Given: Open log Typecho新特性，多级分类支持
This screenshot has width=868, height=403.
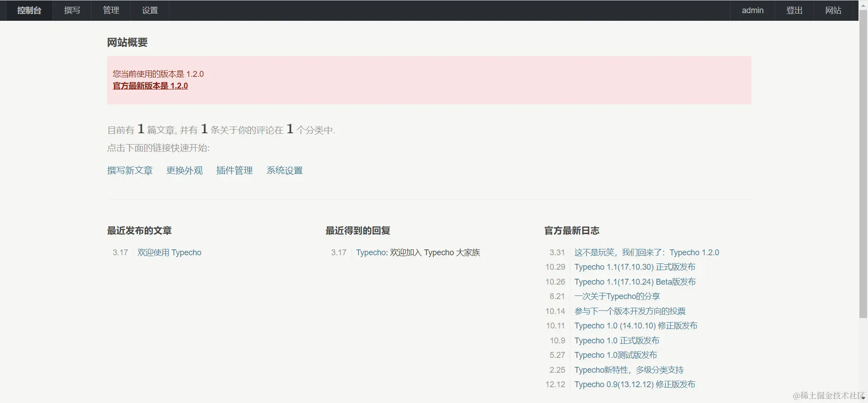Looking at the screenshot, I should pos(629,370).
